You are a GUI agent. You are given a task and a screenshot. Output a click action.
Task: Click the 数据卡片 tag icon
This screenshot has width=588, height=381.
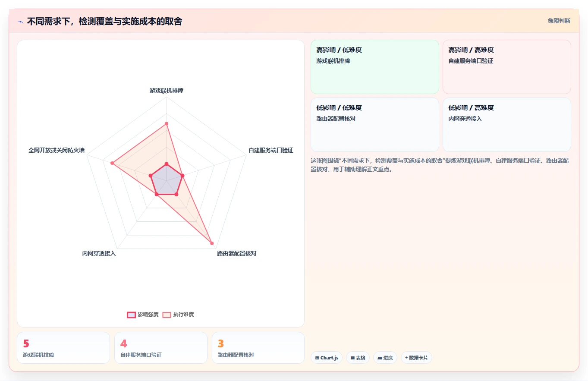pos(406,358)
